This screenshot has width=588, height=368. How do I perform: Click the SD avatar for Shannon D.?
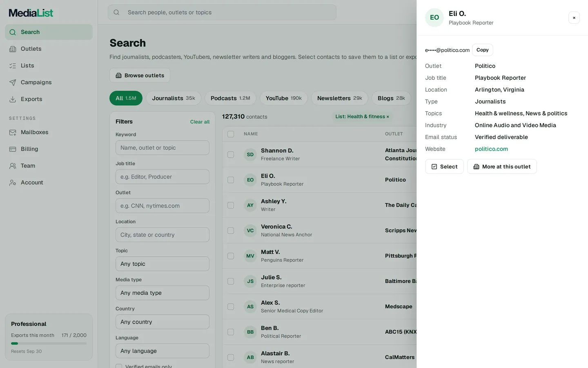click(250, 155)
